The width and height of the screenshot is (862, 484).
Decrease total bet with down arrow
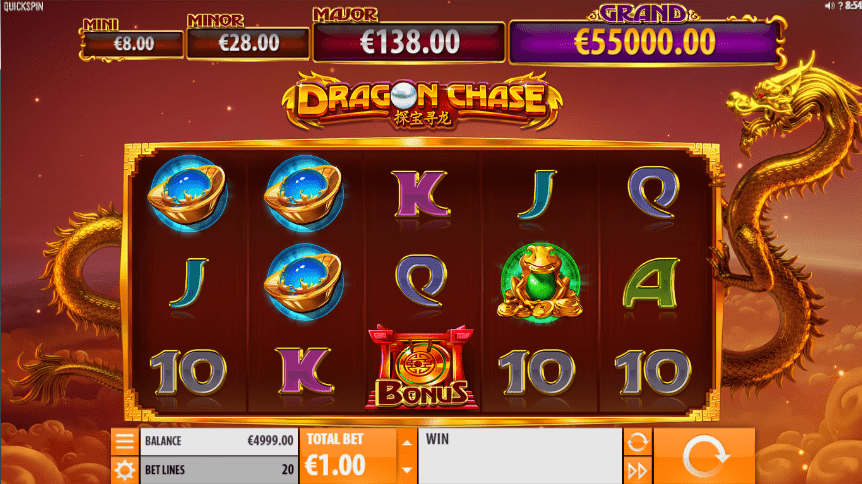[x=406, y=470]
